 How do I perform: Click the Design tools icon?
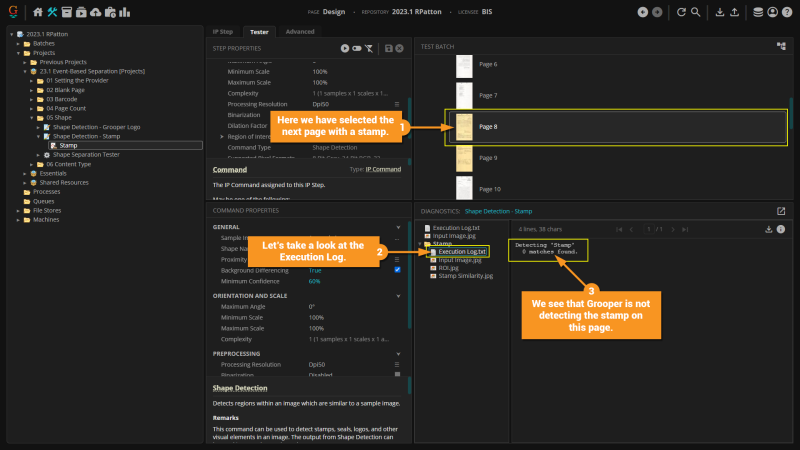pyautogui.click(x=52, y=12)
